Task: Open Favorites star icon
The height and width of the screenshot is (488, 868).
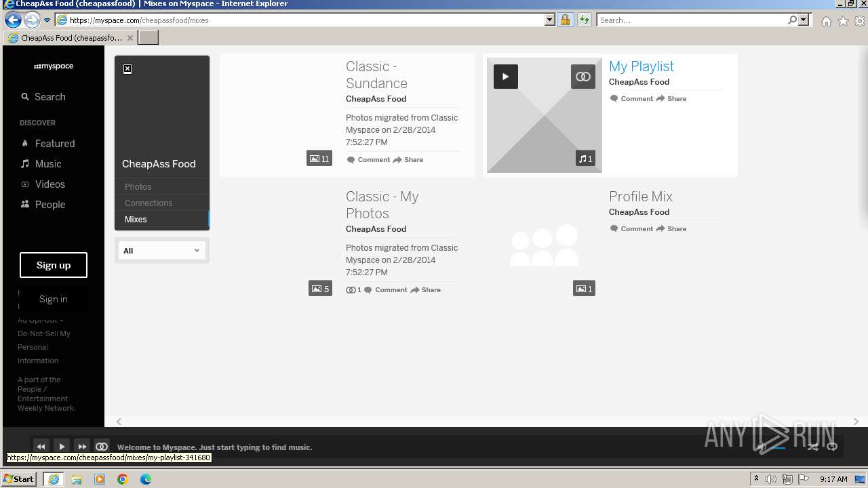Action: (x=843, y=21)
